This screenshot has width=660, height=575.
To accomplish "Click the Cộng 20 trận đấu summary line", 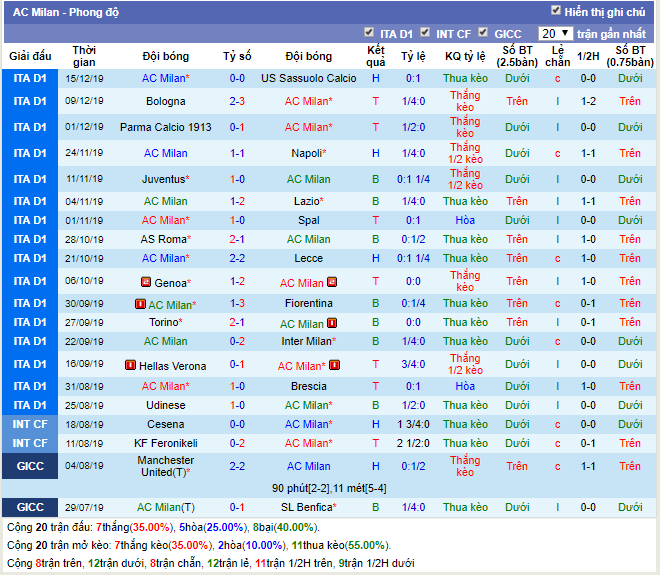I will (x=164, y=527).
